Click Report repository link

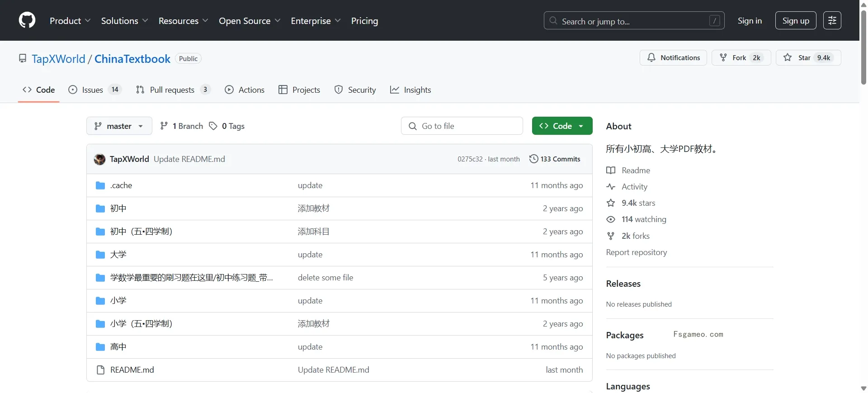[637, 252]
